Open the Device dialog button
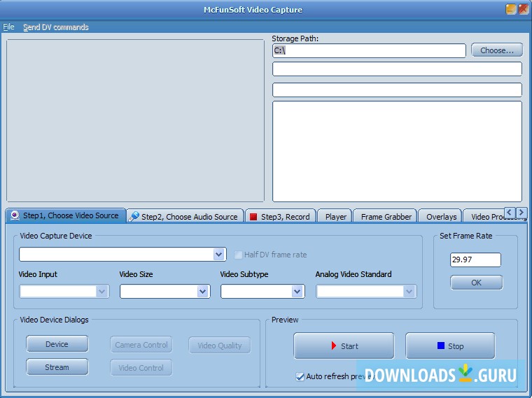 click(57, 344)
